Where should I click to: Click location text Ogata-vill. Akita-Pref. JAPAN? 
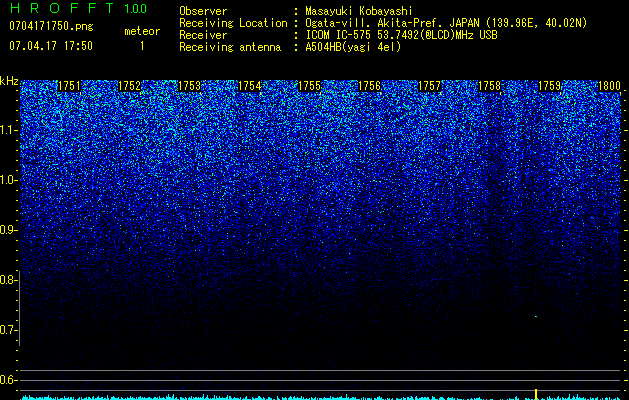392,23
